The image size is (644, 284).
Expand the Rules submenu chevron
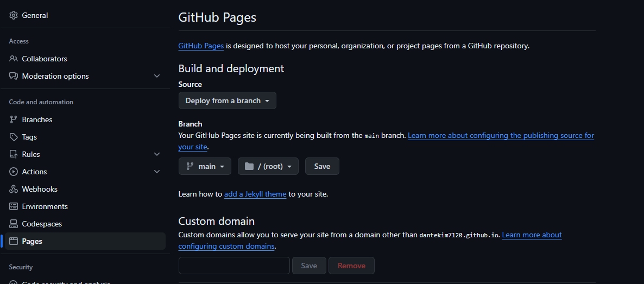[157, 154]
